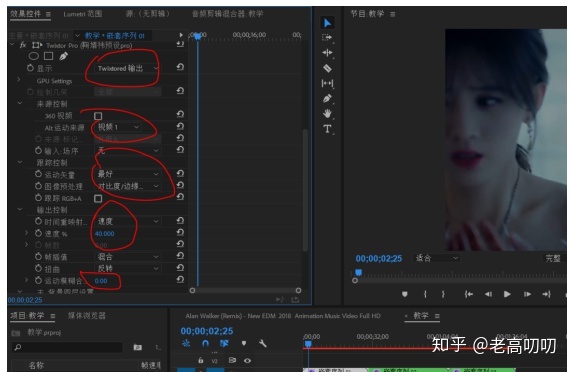
Task: Open 扭曲 dropdown showing 反转
Action: 127,268
